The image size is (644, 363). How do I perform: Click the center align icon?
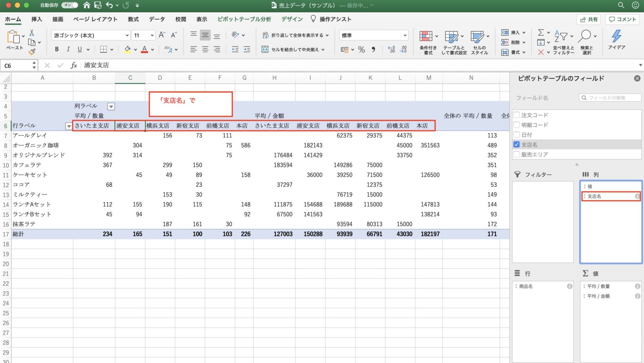205,50
